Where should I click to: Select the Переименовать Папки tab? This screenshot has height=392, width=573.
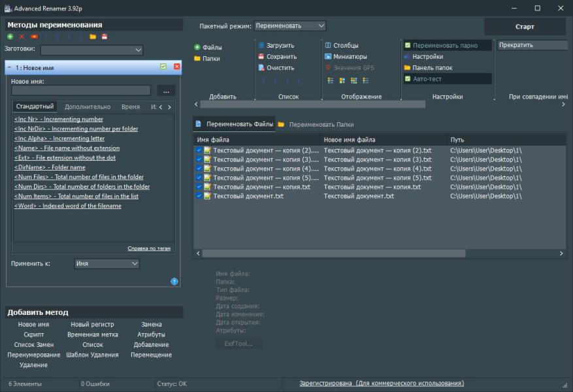316,125
